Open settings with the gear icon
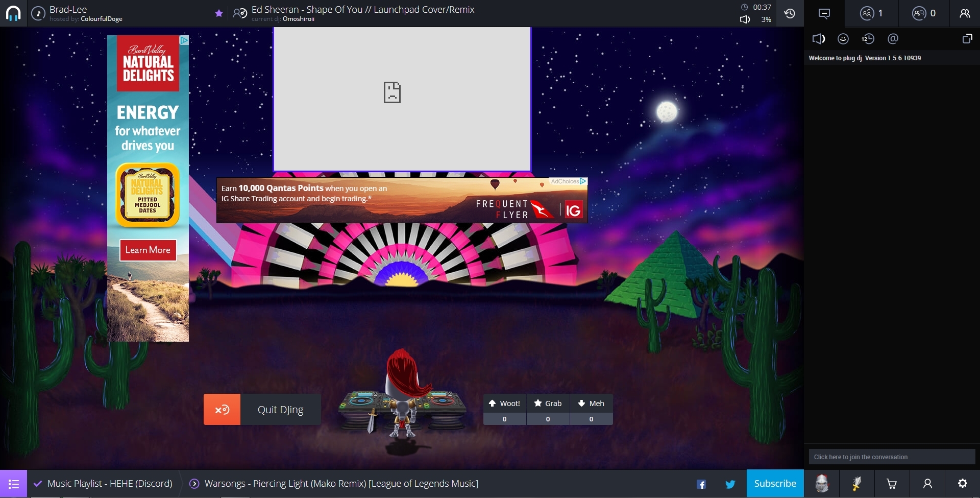 pyautogui.click(x=963, y=484)
